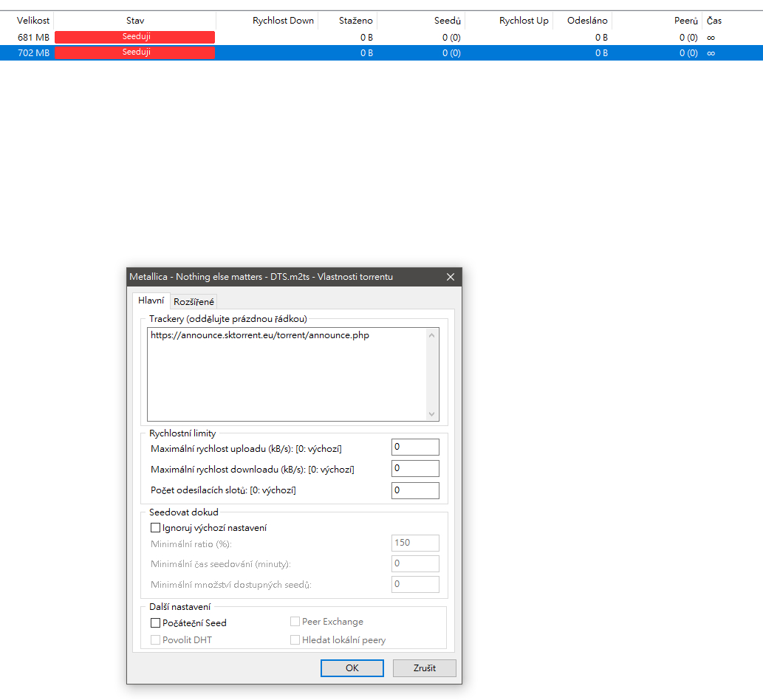Click Minimální množství dostupných seedů field
The image size is (763, 700).
point(415,584)
